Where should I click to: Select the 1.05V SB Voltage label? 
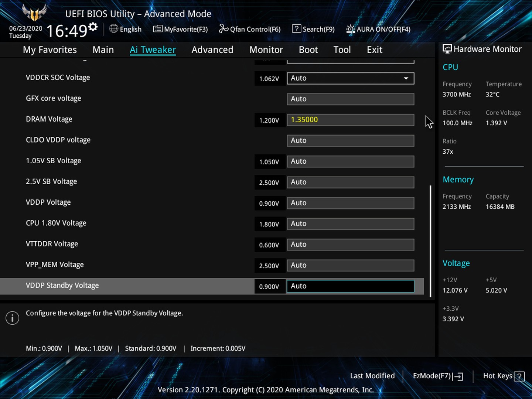tap(54, 161)
